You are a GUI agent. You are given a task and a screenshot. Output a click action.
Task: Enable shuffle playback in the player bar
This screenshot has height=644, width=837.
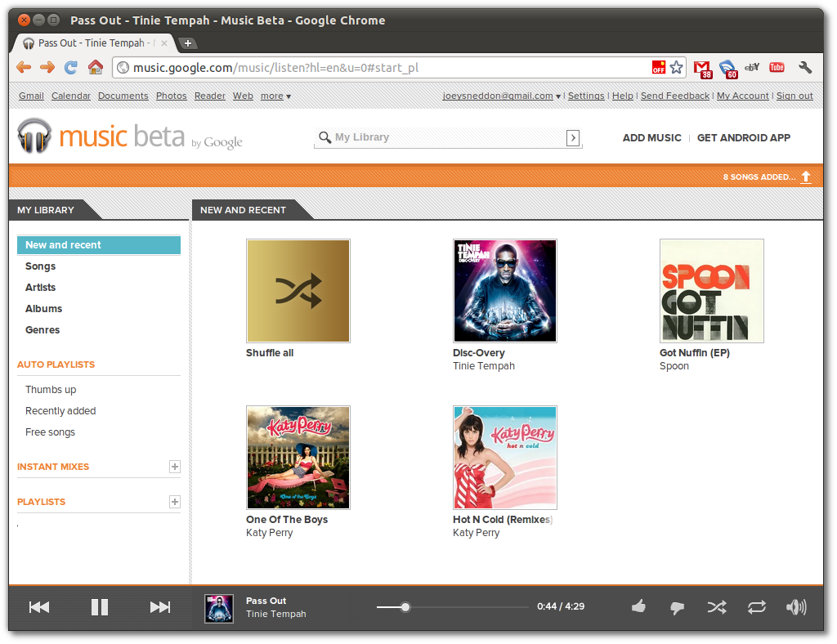717,607
